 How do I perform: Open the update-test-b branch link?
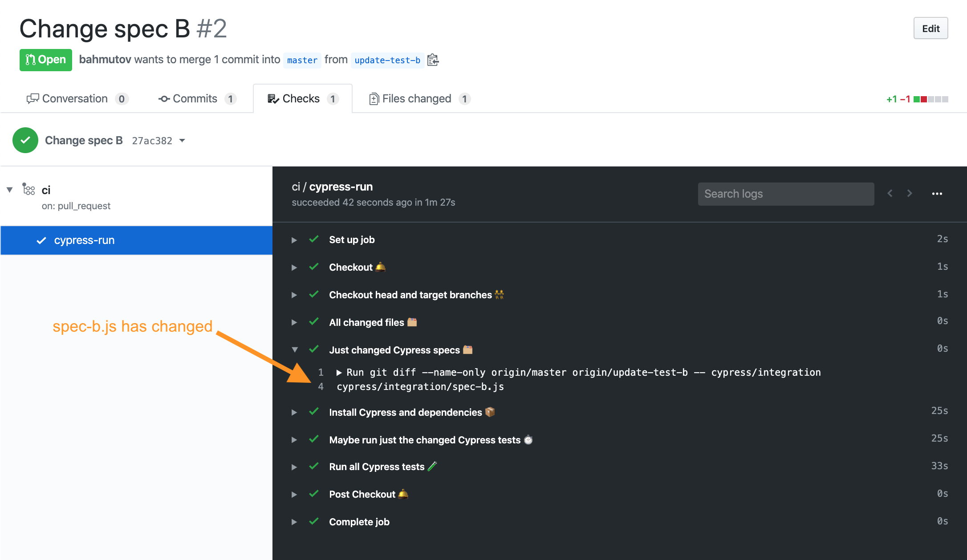coord(387,60)
